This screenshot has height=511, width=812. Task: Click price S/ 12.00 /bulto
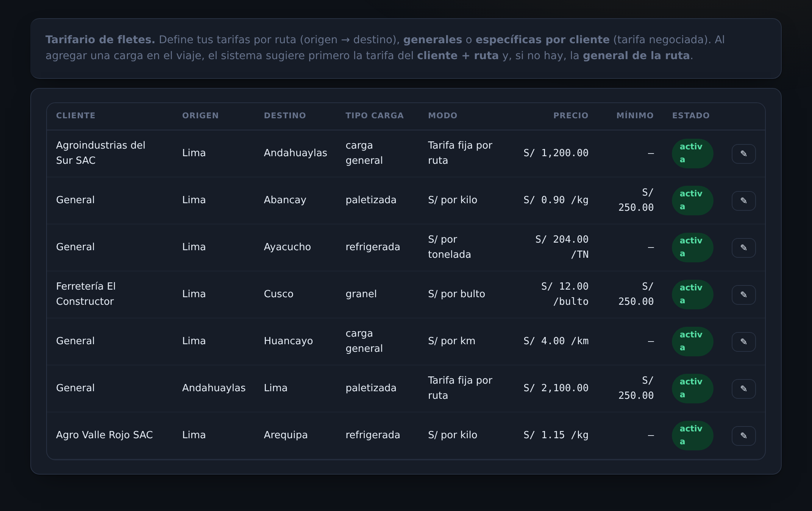(x=565, y=294)
